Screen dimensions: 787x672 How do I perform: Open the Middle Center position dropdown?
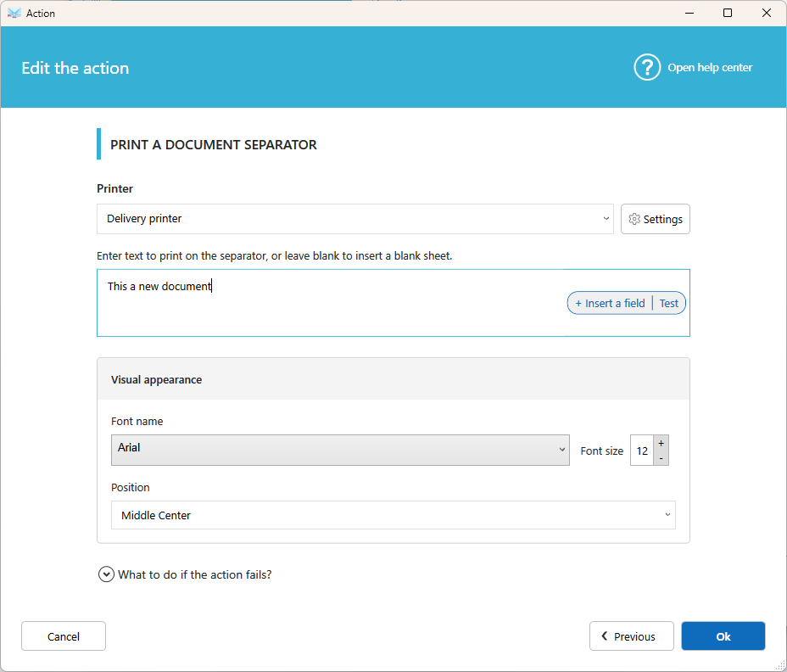click(x=393, y=515)
